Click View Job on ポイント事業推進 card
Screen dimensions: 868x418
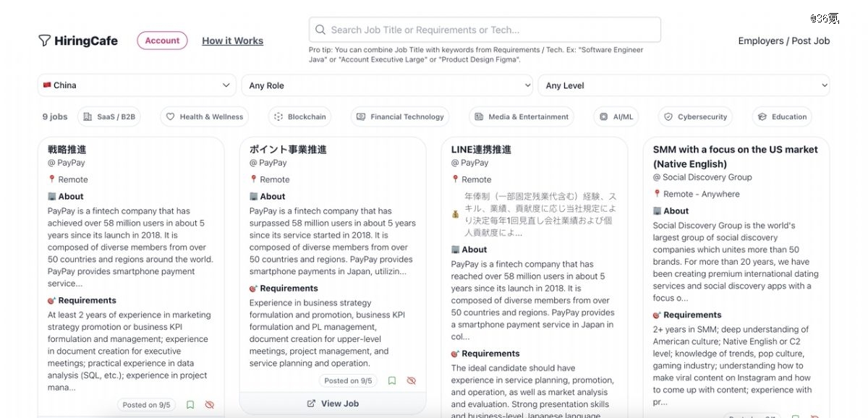333,404
